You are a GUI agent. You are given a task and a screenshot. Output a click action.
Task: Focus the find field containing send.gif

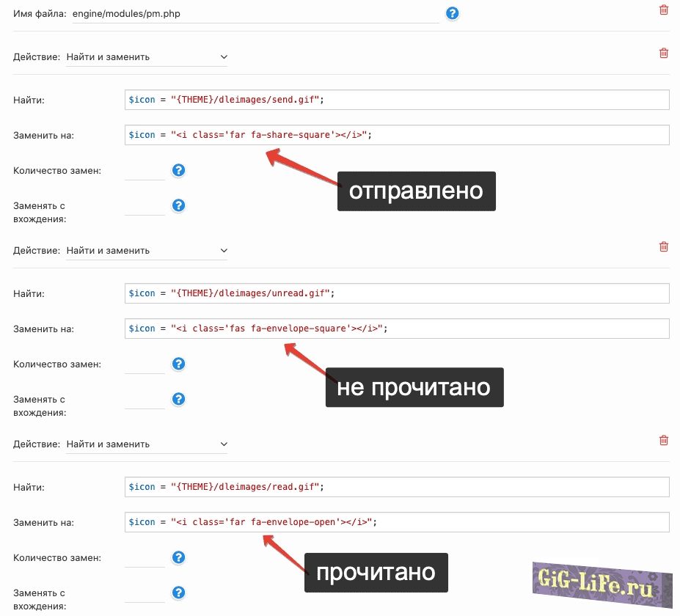397,100
